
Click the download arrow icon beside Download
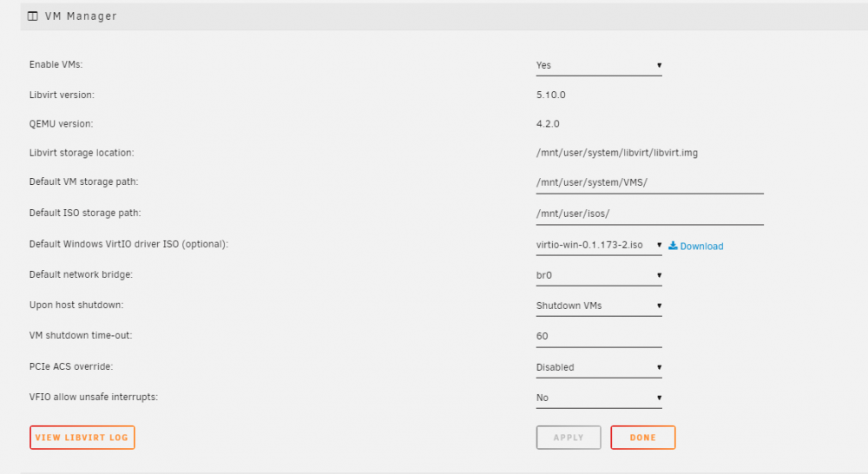[x=673, y=246]
